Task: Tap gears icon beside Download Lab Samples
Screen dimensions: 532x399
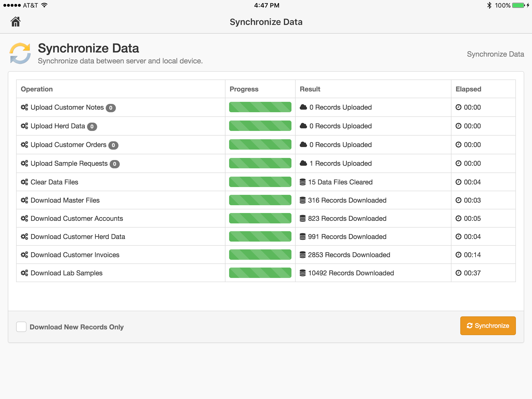Action: [24, 273]
